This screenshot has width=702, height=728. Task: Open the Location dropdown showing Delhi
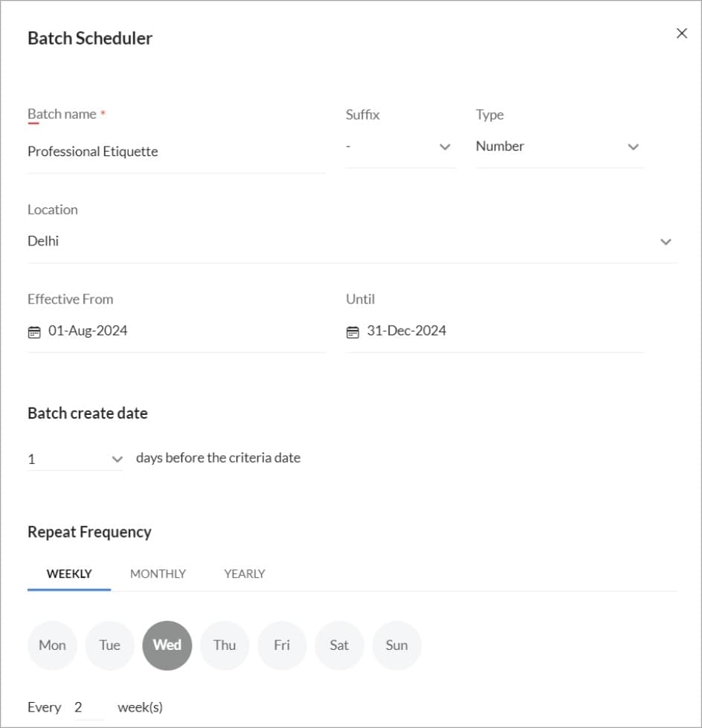352,242
